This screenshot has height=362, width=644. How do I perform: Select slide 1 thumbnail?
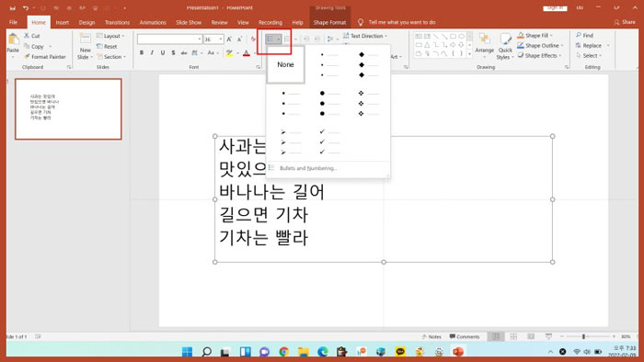coord(68,109)
